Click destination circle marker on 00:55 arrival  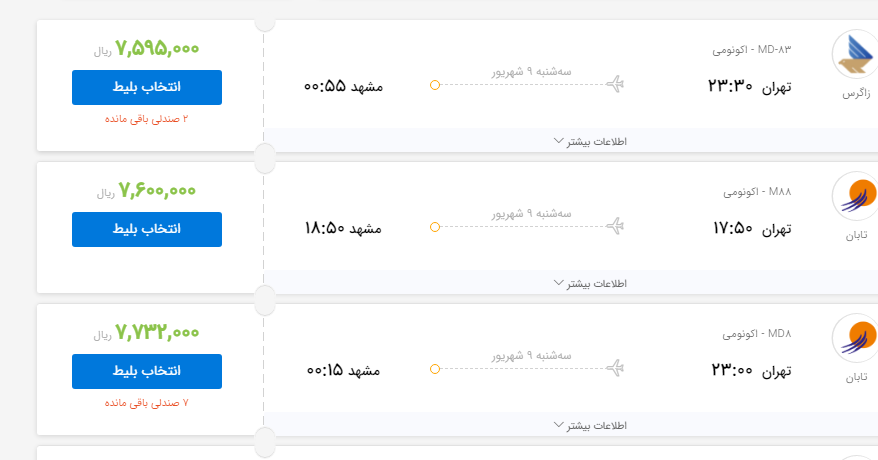434,85
